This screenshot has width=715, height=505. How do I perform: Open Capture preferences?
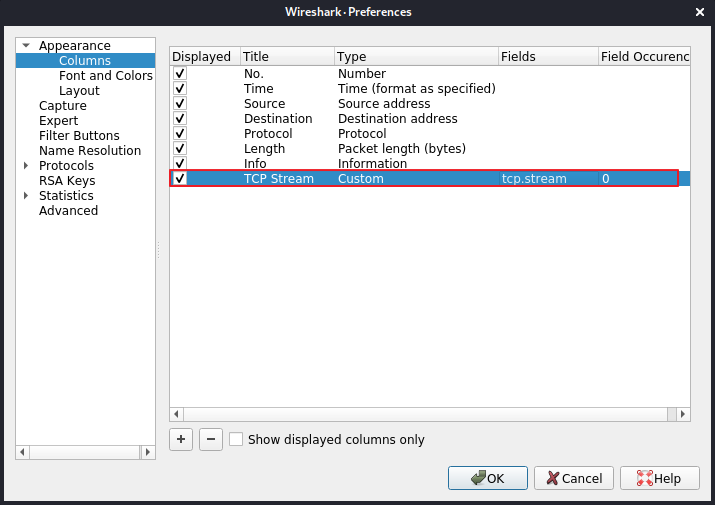tap(62, 105)
